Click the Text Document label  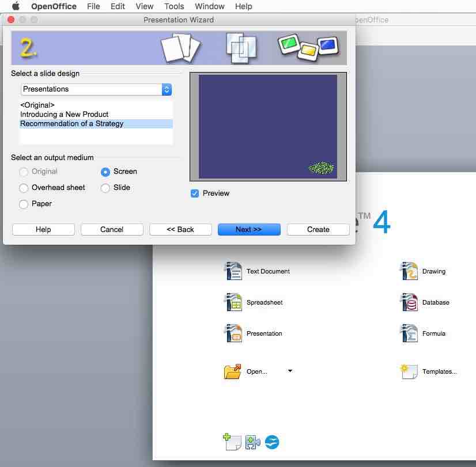268,271
